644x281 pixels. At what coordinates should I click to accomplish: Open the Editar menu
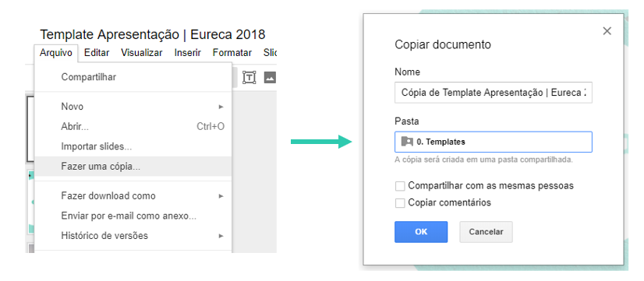coord(97,53)
